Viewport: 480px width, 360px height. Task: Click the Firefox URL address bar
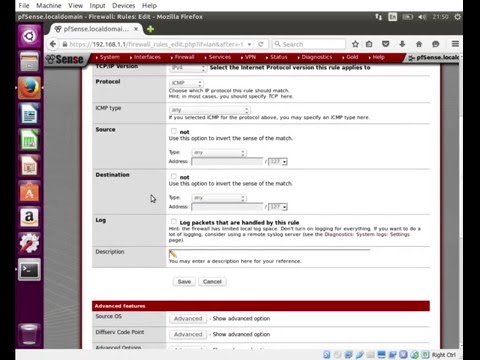156,44
